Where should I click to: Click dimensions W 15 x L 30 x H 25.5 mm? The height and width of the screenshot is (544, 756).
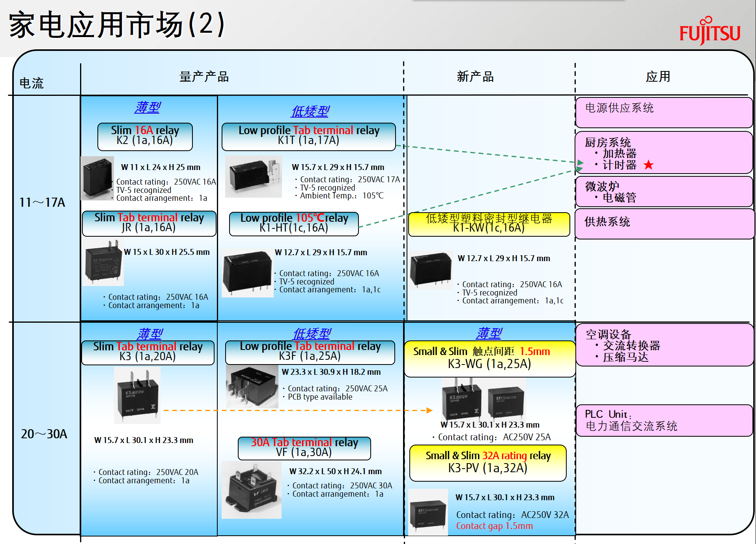point(167,252)
